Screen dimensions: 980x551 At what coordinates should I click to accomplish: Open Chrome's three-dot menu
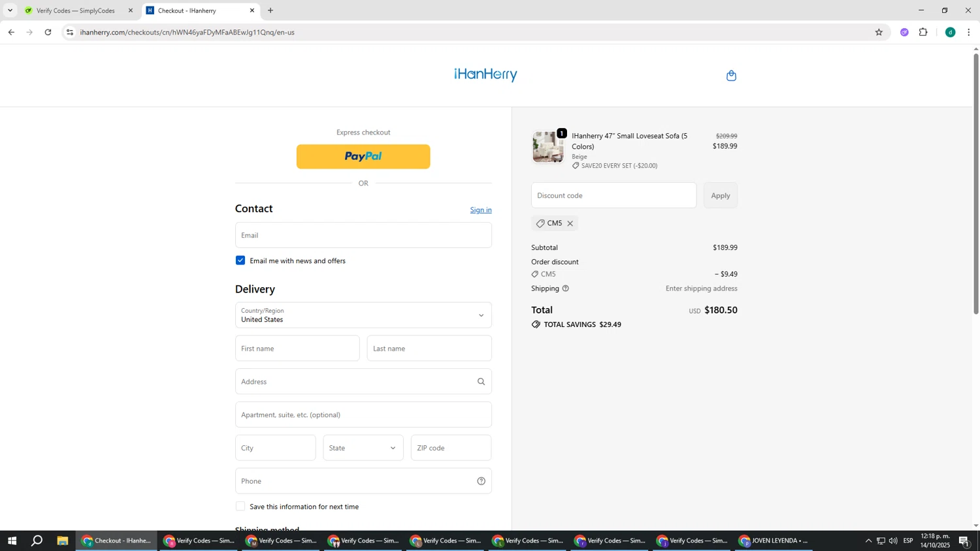[x=968, y=32]
